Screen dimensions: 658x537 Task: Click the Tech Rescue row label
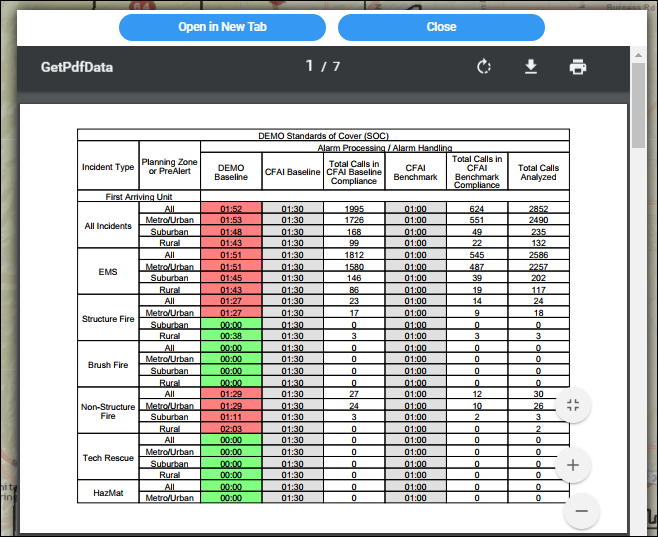point(108,458)
